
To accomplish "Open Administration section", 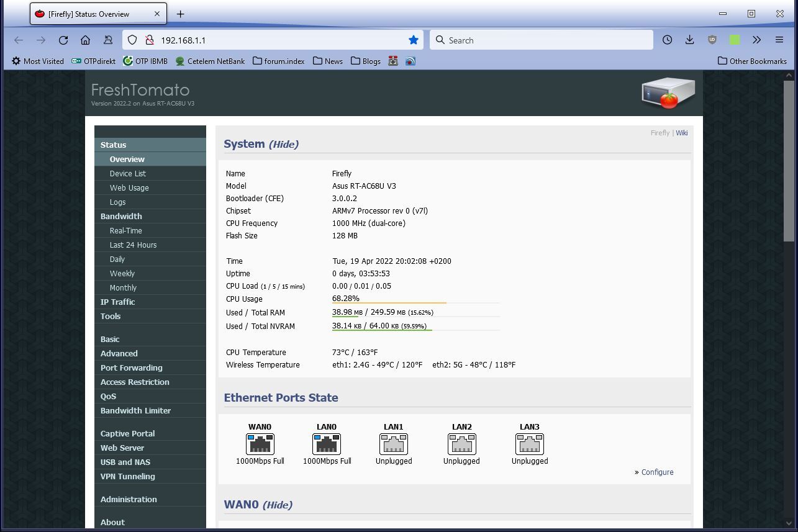I will (x=150, y=499).
